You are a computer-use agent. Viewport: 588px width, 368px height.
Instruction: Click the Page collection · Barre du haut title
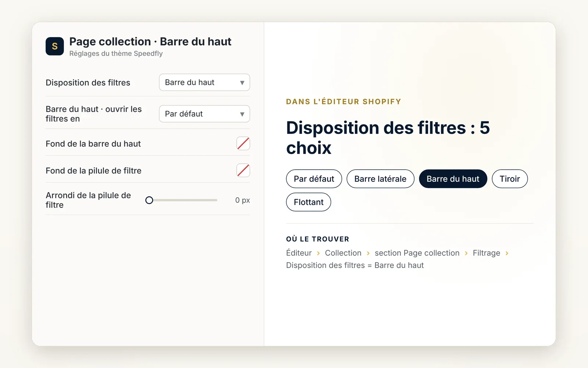(x=150, y=42)
